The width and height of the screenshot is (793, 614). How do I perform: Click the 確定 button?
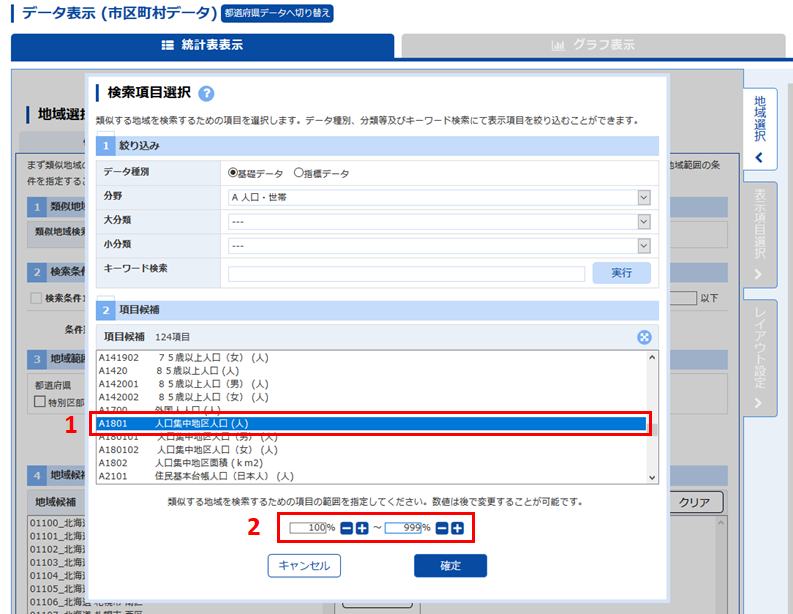click(451, 565)
